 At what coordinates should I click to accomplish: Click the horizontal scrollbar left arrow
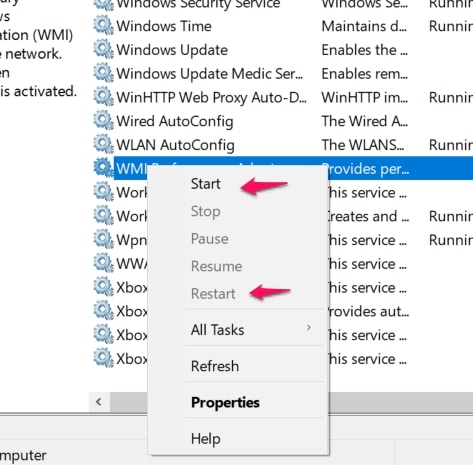coord(99,402)
